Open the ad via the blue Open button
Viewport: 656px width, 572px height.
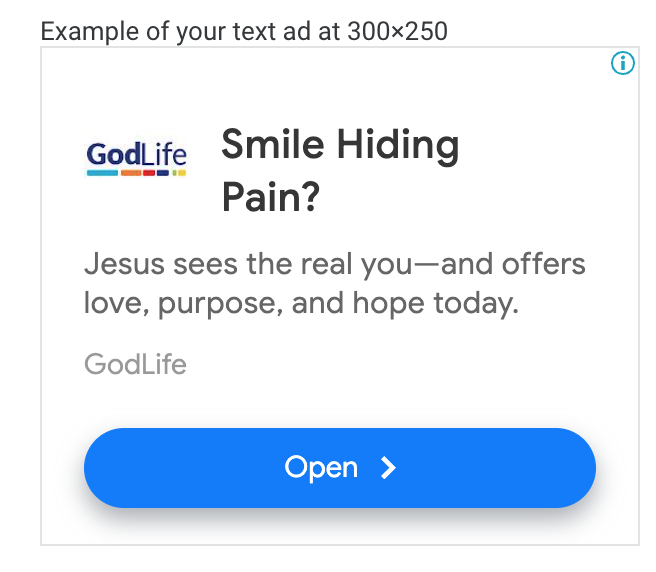click(340, 468)
